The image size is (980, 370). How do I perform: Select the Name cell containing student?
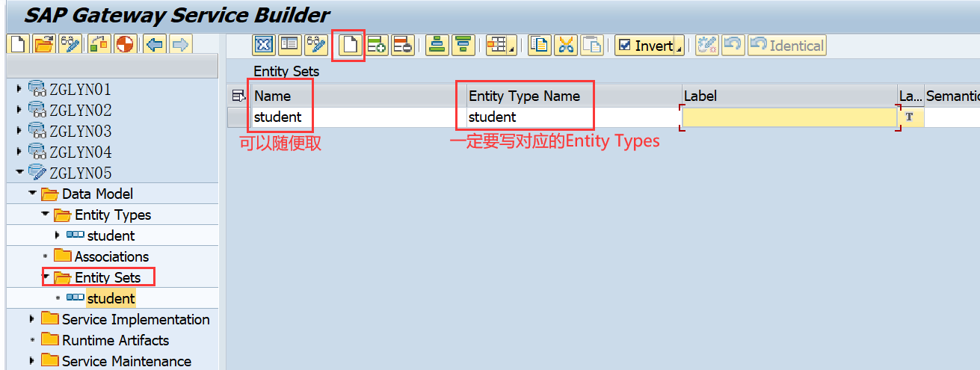(357, 117)
